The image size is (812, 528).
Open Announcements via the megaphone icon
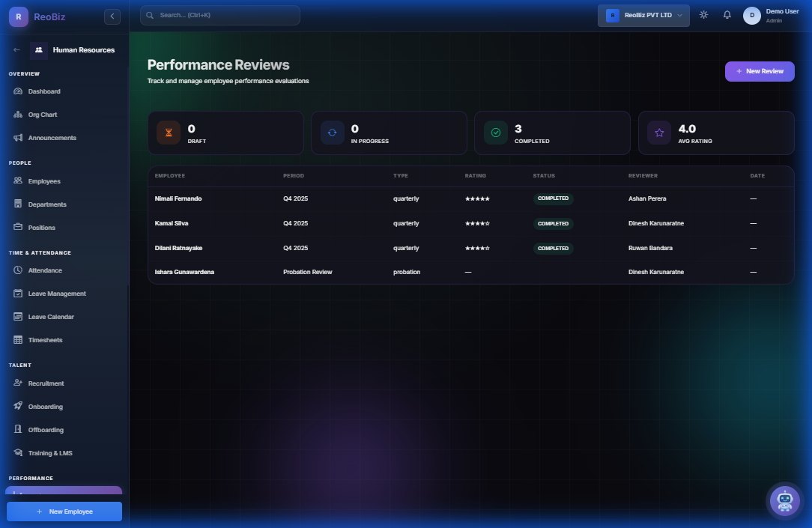click(16, 137)
